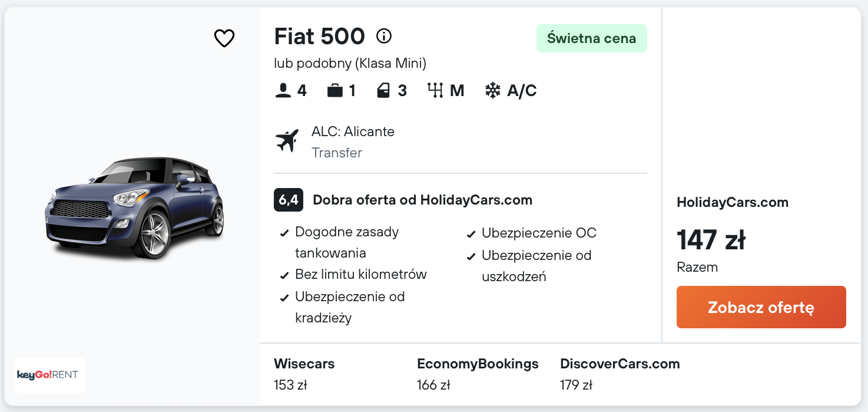Click the luggage suitcase icon
The height and width of the screenshot is (412, 868).
tap(335, 91)
